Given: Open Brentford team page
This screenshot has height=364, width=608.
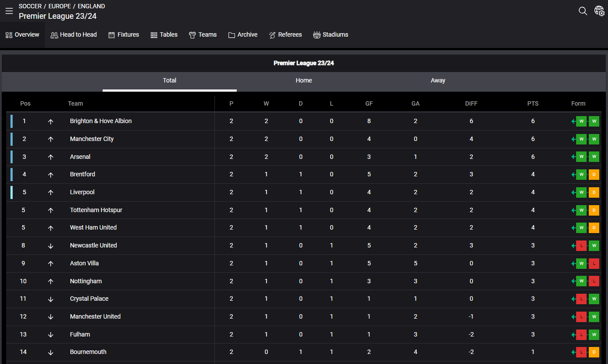Looking at the screenshot, I should (83, 174).
